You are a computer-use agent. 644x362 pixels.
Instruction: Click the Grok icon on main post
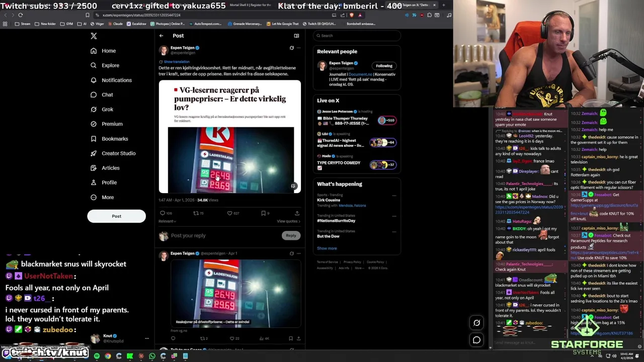291,48
